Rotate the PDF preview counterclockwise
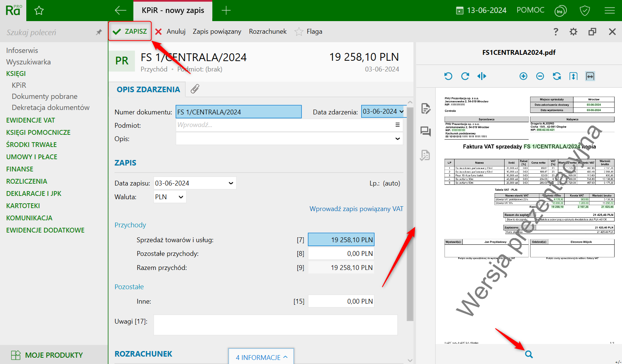 point(448,76)
